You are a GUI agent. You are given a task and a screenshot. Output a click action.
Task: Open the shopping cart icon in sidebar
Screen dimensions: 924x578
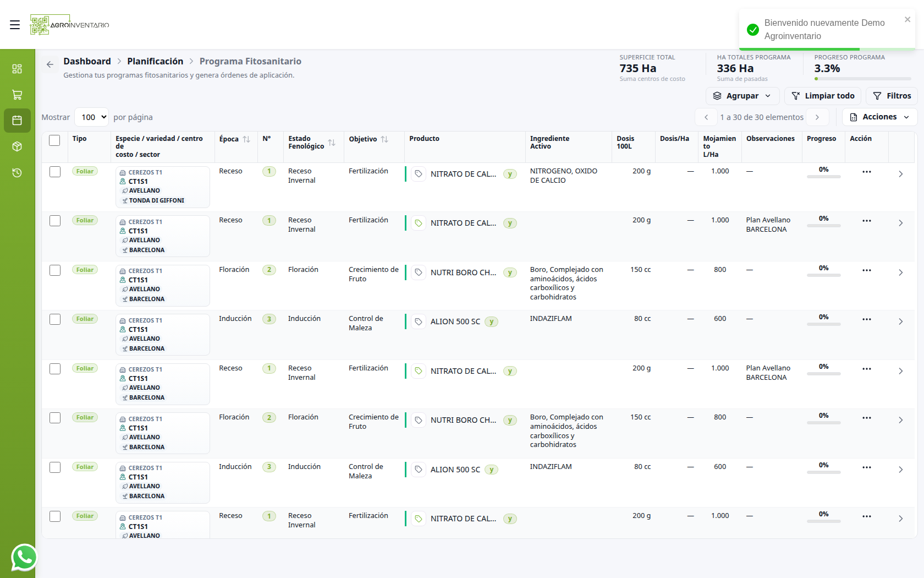click(17, 95)
